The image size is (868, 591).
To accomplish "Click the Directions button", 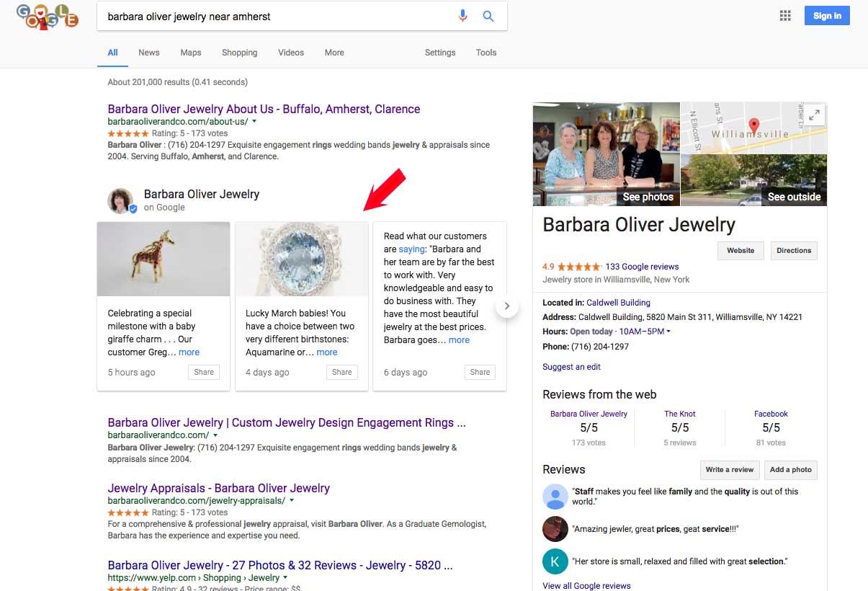I will [794, 251].
